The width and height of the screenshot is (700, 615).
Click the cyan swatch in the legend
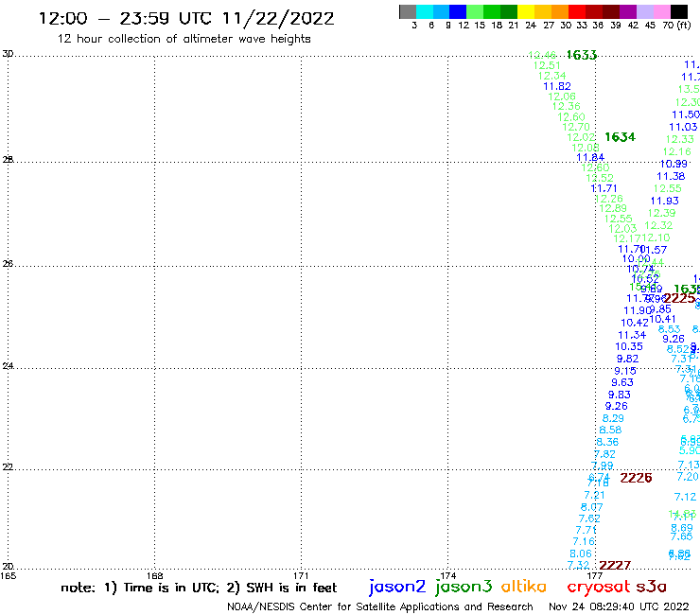point(425,11)
